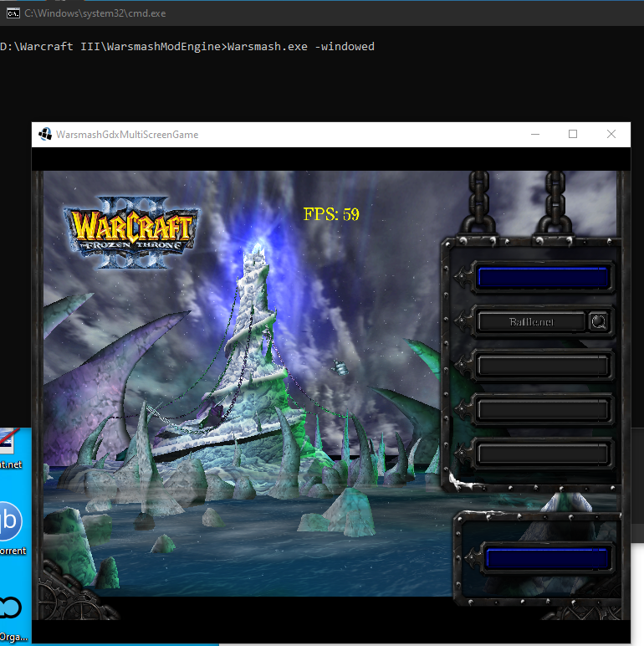Click the magnifier icon beside Battle.net
Screen dimensions: 644x646
(x=599, y=322)
